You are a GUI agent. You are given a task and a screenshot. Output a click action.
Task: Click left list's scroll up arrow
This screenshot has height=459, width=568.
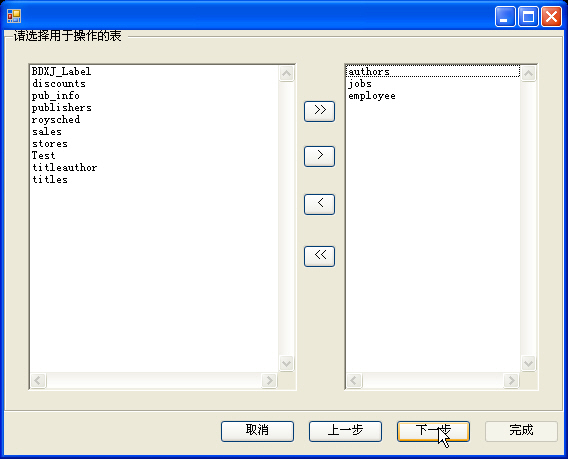click(x=287, y=74)
